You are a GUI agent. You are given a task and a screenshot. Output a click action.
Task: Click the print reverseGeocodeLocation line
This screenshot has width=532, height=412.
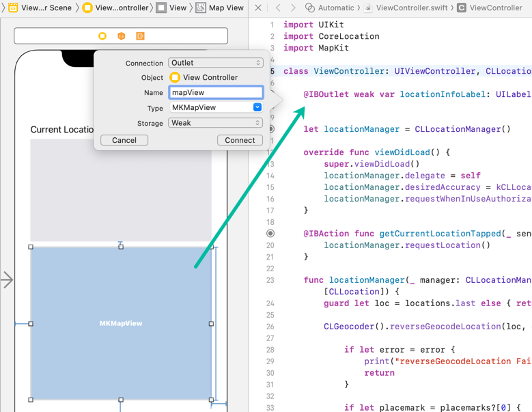click(x=447, y=361)
